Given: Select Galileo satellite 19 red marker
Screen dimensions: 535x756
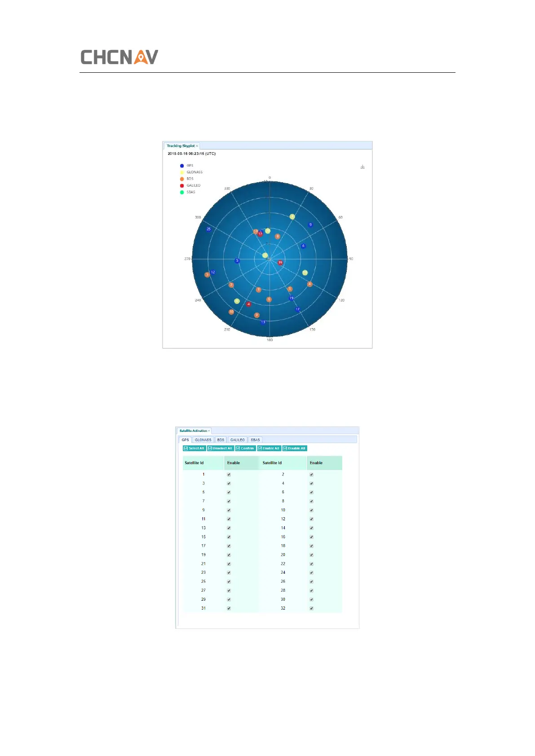Looking at the screenshot, I should pos(280,263).
